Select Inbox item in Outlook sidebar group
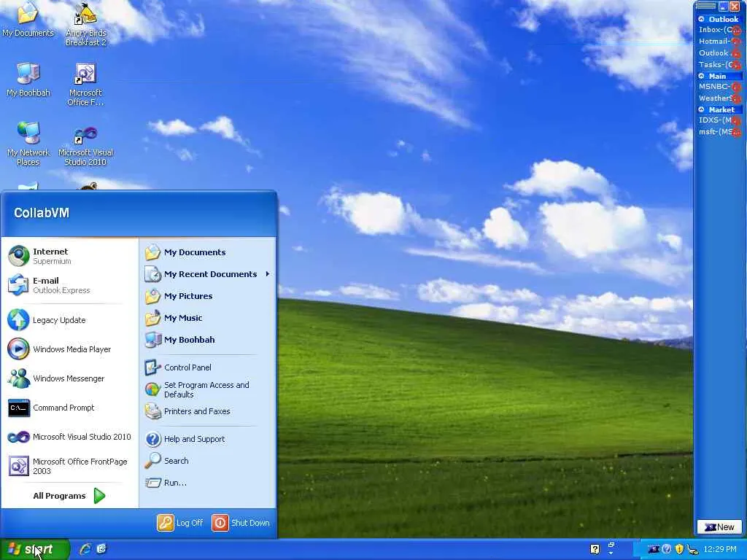 (719, 30)
